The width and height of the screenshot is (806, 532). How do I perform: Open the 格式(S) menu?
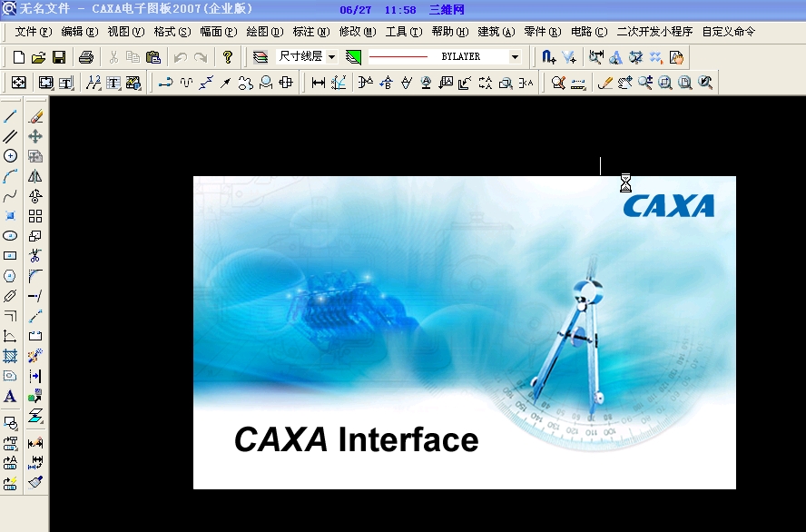(x=172, y=32)
